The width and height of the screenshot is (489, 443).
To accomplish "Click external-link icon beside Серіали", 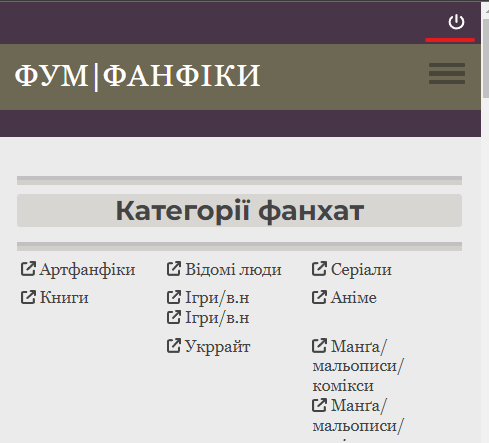I will click(319, 269).
